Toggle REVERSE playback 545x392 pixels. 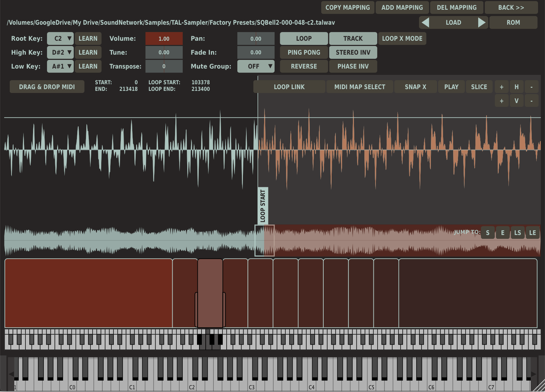(303, 66)
